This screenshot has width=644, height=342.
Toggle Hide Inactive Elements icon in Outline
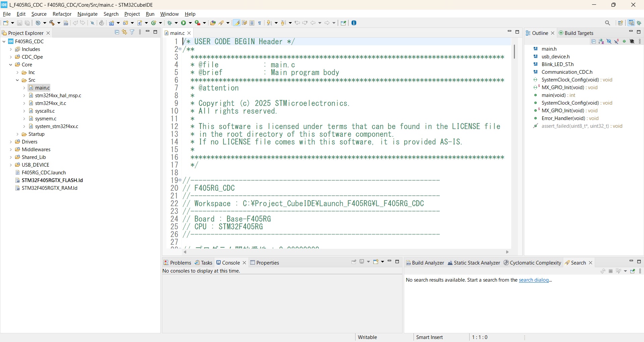tap(632, 41)
